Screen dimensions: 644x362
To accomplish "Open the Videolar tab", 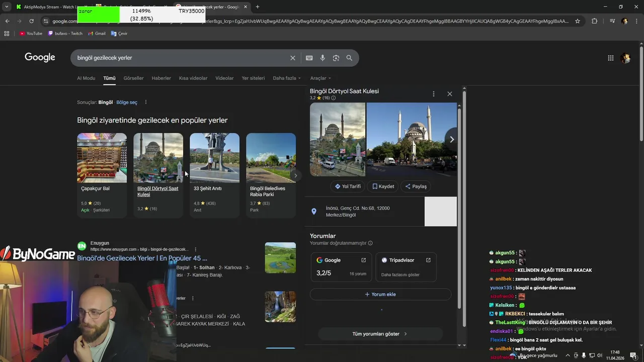I will point(224,78).
